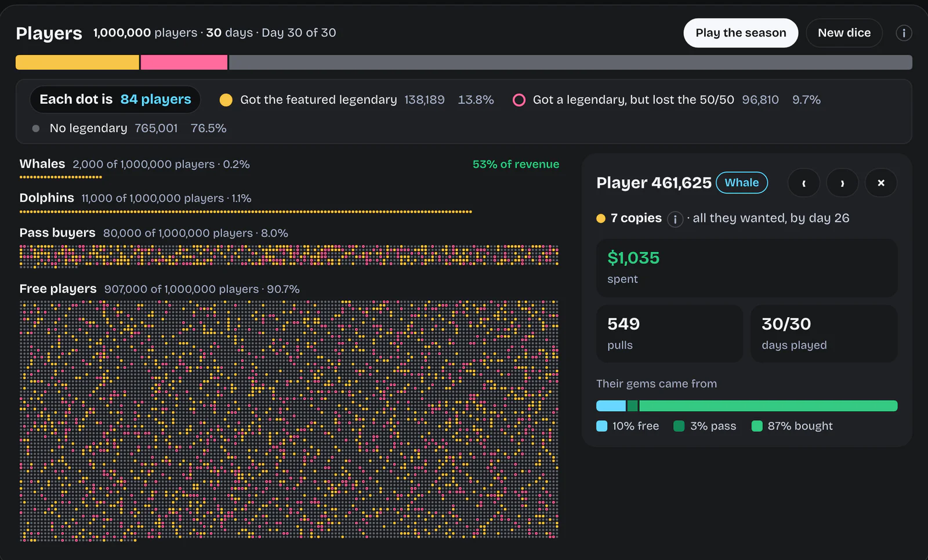928x560 pixels.
Task: Click the 53% of revenue label
Action: click(x=516, y=164)
